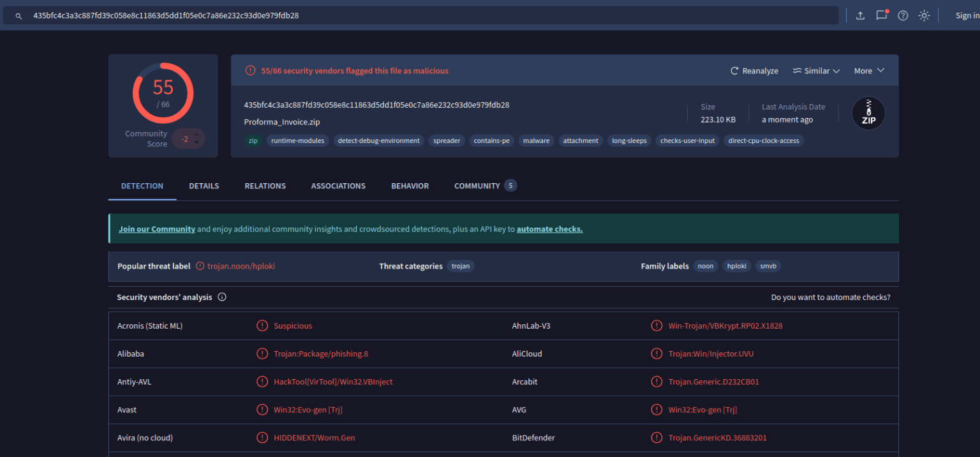Click the file upload icon in top bar

859,15
